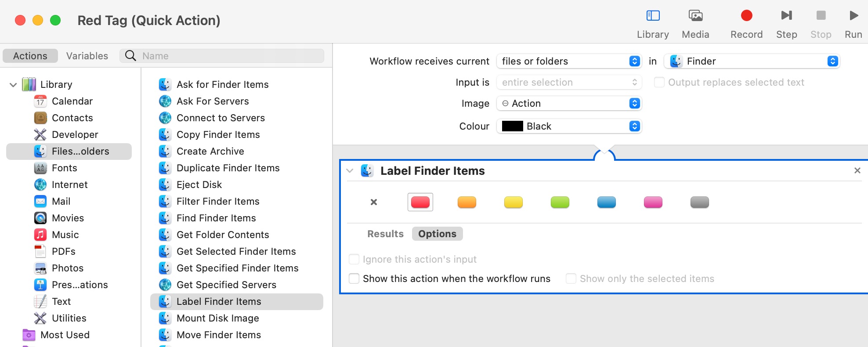Show the Options tab
Viewport: 868px width, 347px height.
tap(437, 234)
